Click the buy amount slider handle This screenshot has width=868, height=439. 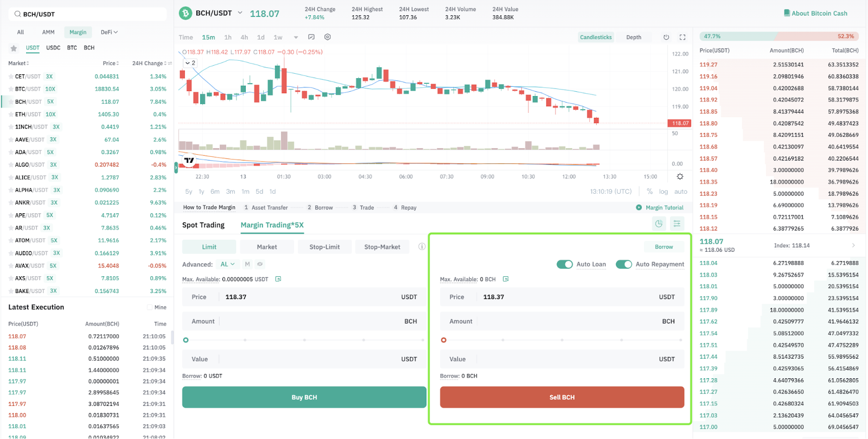186,340
